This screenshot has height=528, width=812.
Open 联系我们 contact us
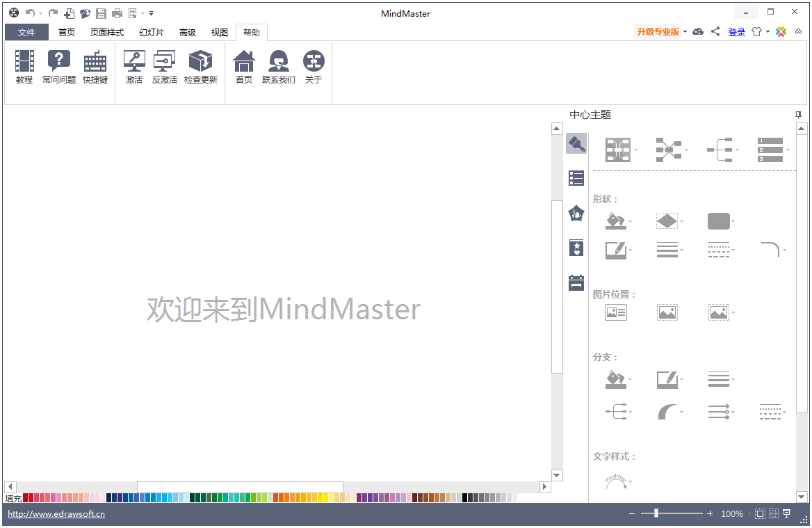pyautogui.click(x=279, y=67)
